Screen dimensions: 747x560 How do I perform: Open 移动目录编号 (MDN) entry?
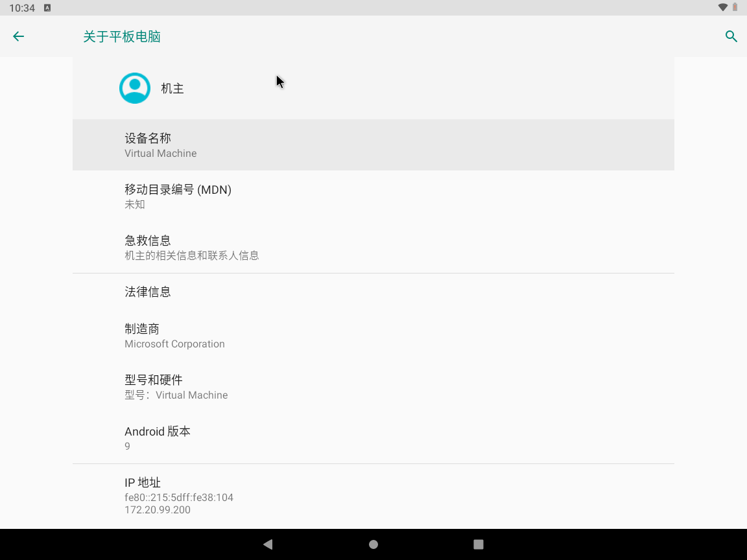click(x=373, y=196)
